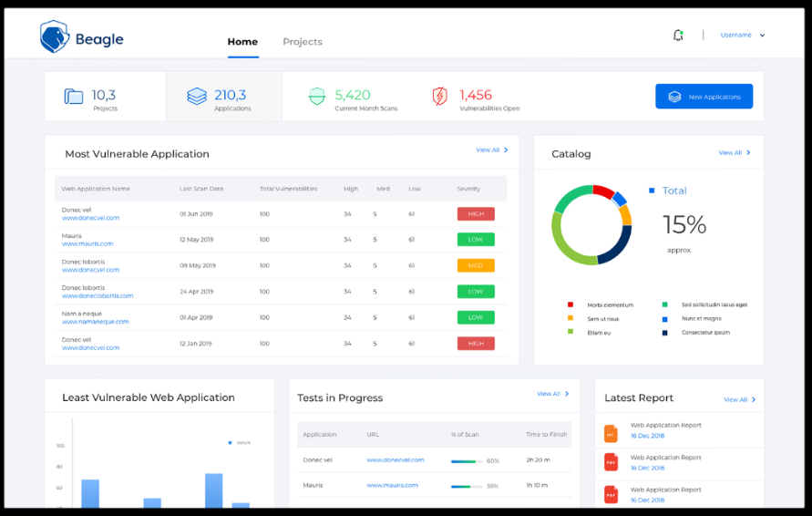Expand View All in Tests in Progress
The width and height of the screenshot is (812, 516).
[552, 394]
